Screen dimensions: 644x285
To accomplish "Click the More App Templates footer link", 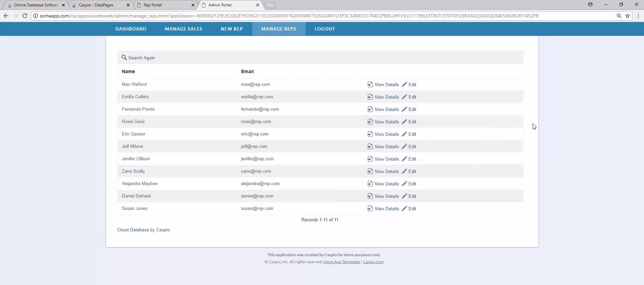I will [341, 262].
